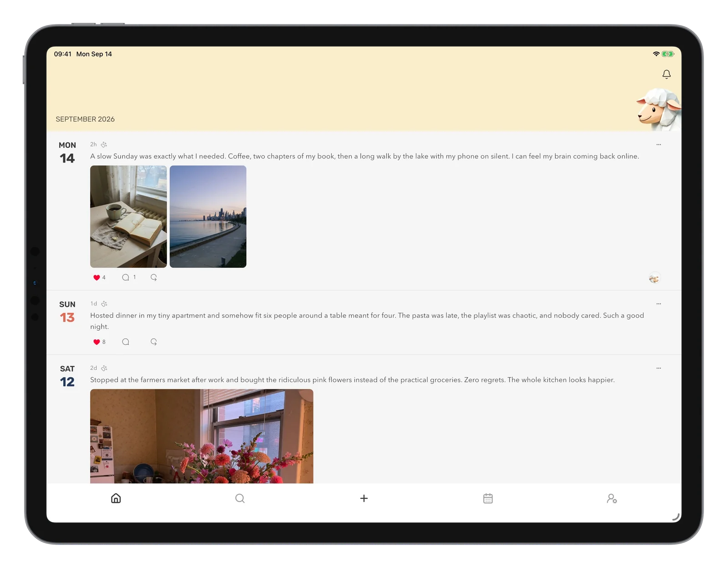View the pink flowers kitchen photo
Viewport: 728px width, 569px height.
[202, 436]
